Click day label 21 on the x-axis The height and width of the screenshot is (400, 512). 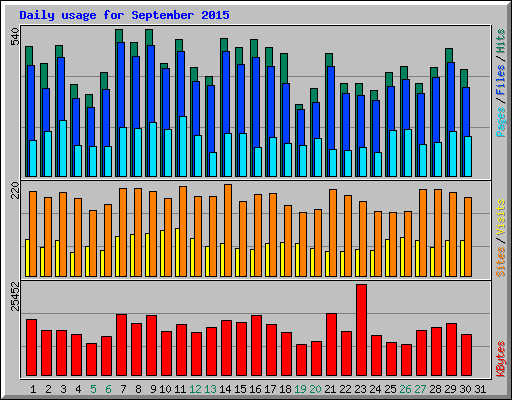(x=330, y=389)
